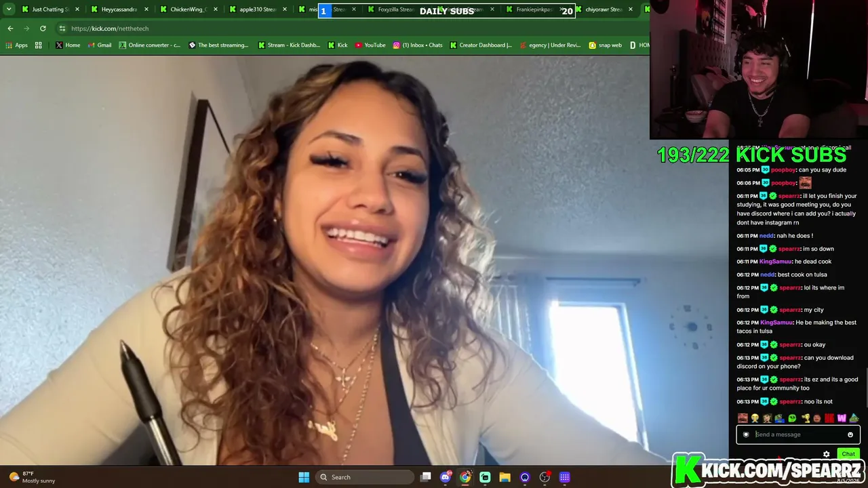
Task: Open the YouTube bookmark
Action: (x=370, y=45)
